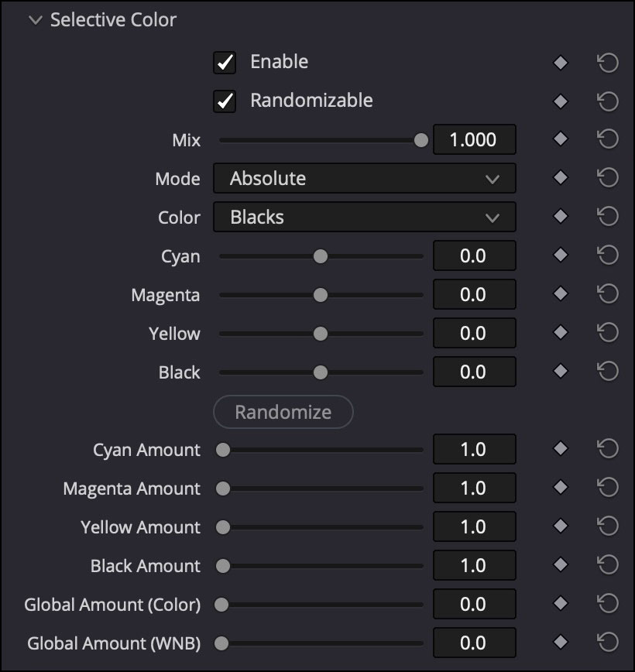This screenshot has width=635, height=672.
Task: Add keyframe for the Color dropdown
Action: click(561, 218)
